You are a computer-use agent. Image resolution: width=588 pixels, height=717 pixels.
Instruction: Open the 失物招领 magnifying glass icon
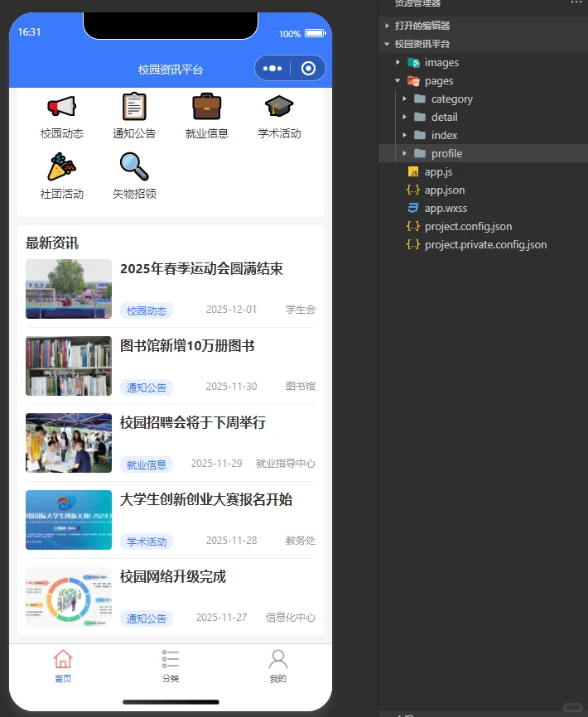click(134, 166)
